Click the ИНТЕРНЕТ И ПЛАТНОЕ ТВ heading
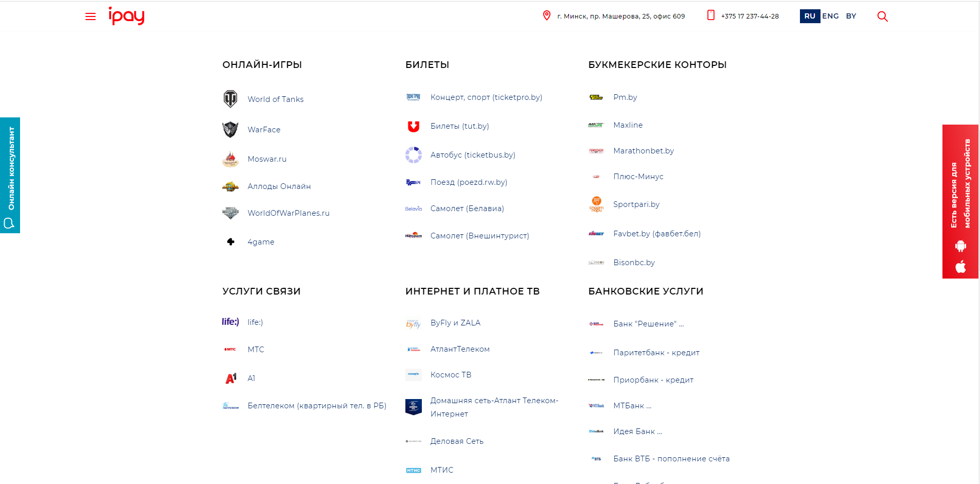The image size is (980, 484). tap(472, 291)
